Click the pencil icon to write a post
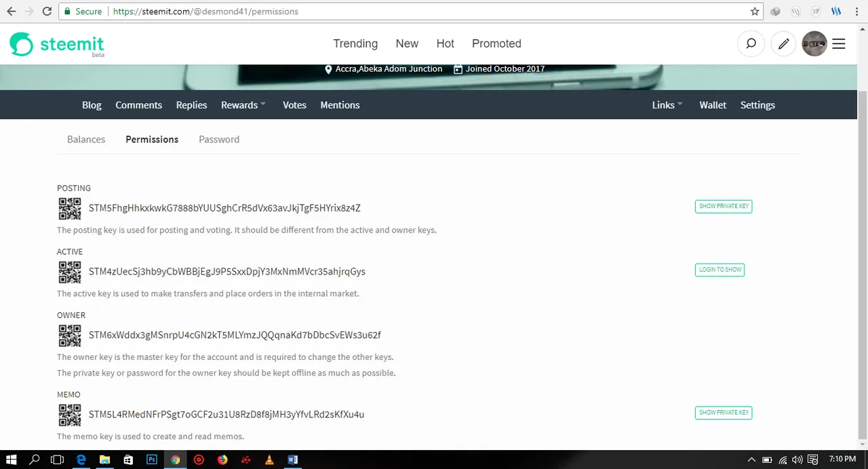This screenshot has height=469, width=868. coord(783,43)
